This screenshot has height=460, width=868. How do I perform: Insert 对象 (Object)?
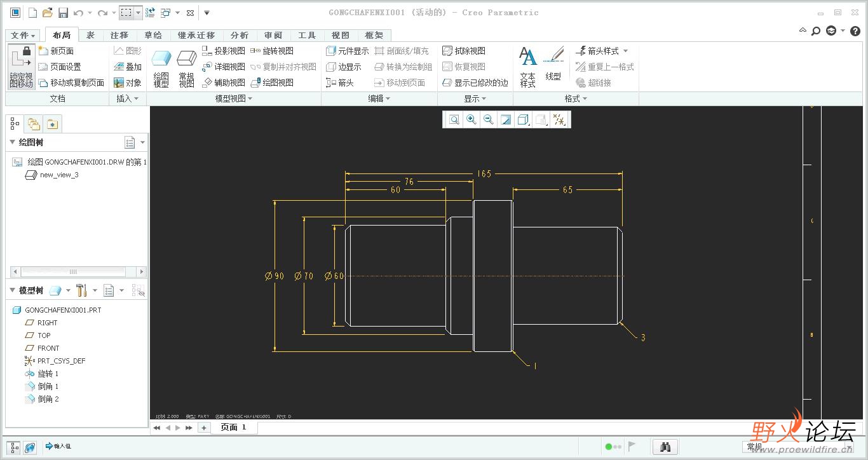[128, 83]
